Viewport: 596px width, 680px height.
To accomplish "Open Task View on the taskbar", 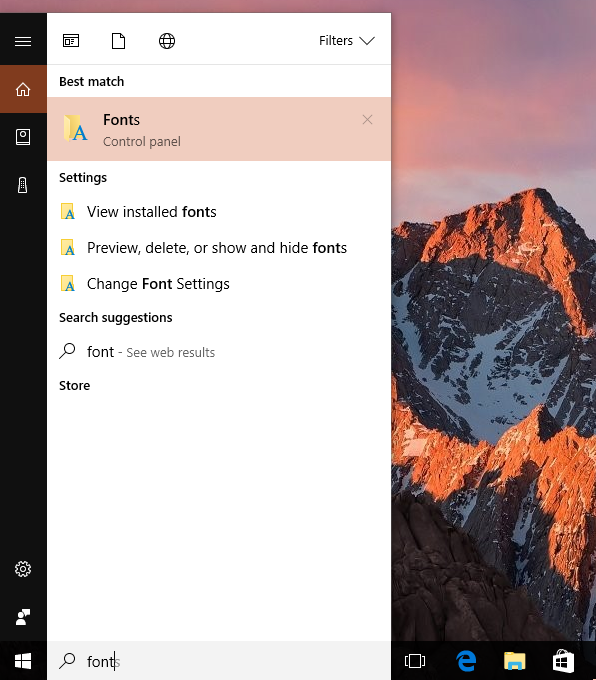I will click(415, 661).
